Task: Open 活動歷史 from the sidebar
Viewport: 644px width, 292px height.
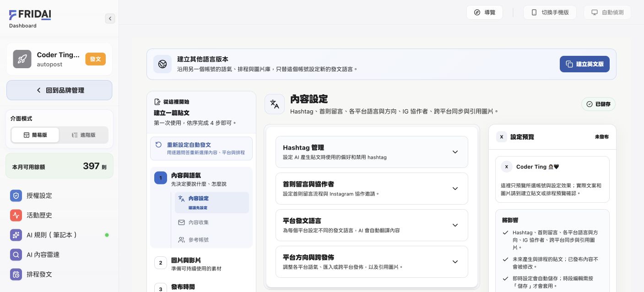Action: pyautogui.click(x=60, y=215)
